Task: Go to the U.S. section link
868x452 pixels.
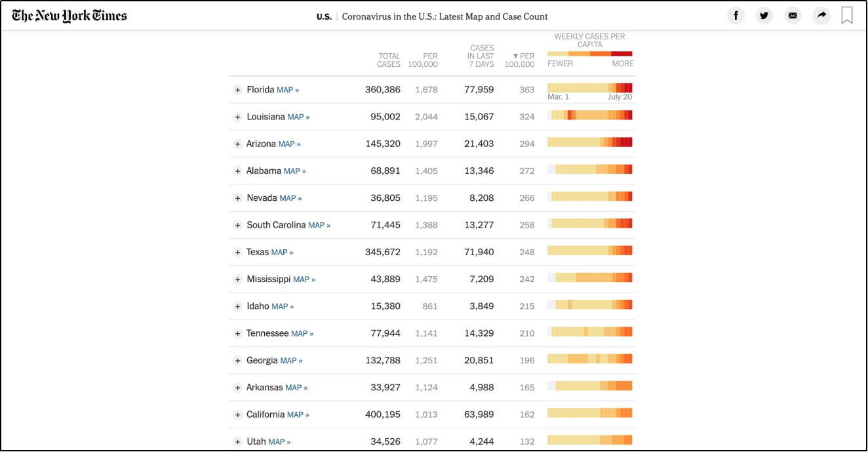Action: coord(324,16)
